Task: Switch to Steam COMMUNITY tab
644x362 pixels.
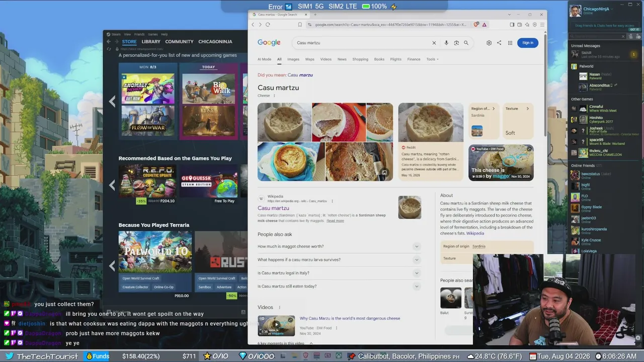Action: (x=179, y=42)
